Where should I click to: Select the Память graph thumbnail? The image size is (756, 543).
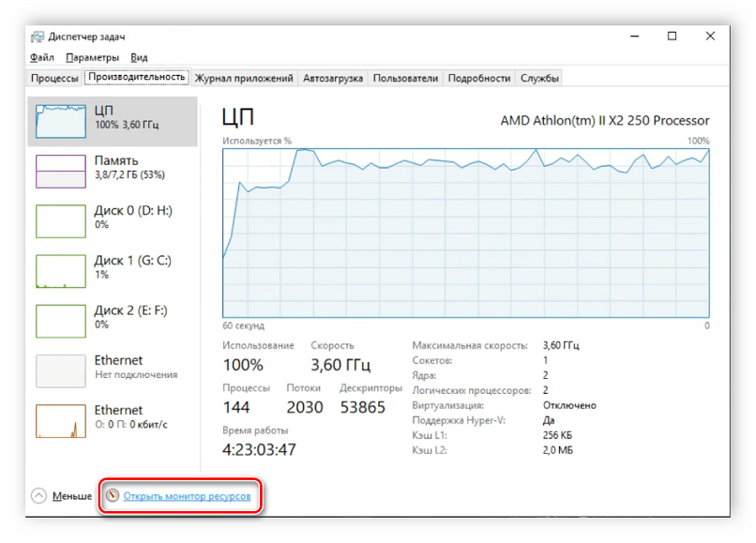[x=61, y=172]
